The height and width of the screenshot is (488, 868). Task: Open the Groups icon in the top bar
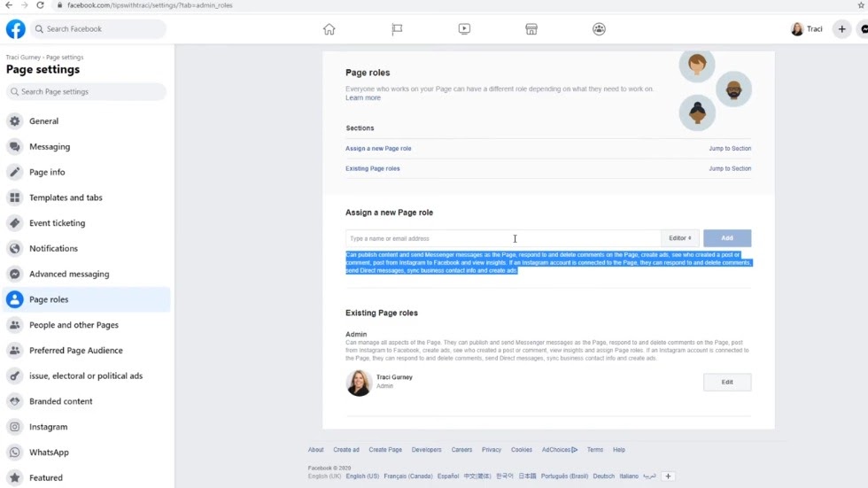599,28
